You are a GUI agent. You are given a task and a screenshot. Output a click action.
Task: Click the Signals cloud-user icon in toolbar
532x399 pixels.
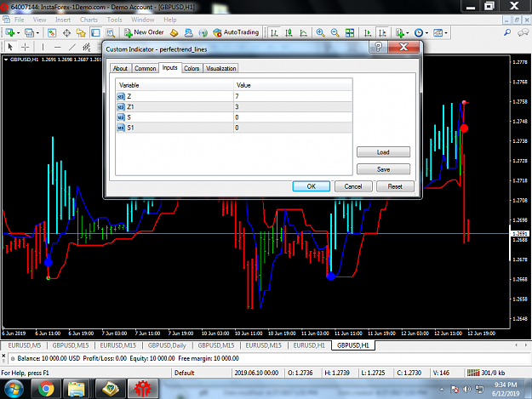pos(188,33)
